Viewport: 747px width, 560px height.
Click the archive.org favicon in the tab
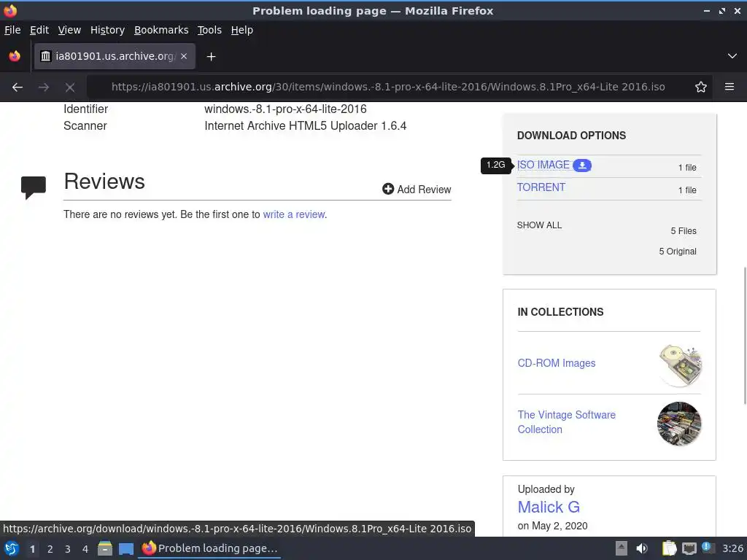pos(46,56)
